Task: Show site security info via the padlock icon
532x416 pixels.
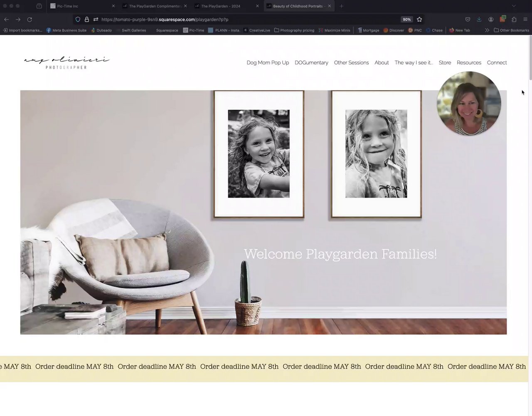Action: 87,20
